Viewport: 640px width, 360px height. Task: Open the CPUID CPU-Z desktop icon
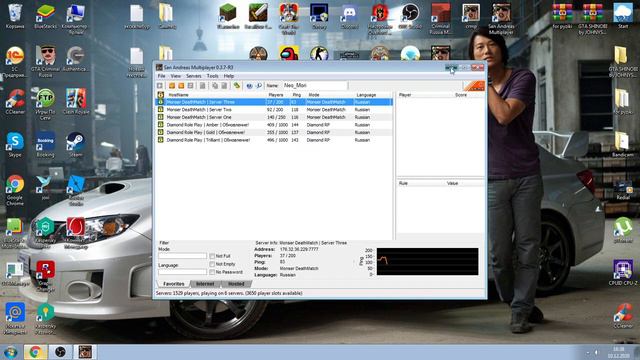click(622, 272)
